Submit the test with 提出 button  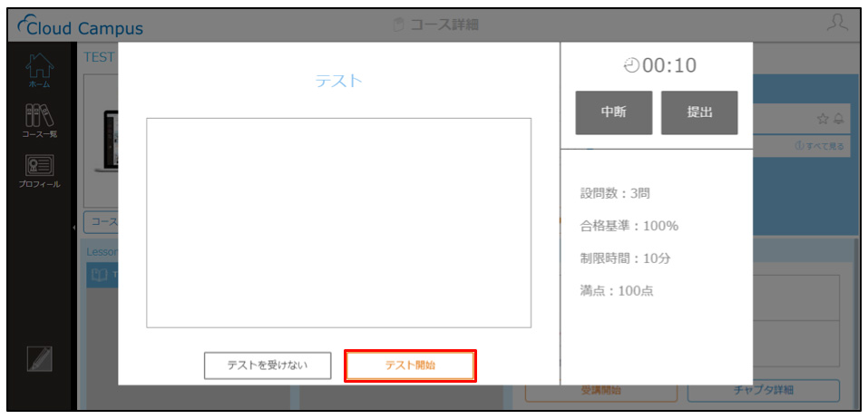pos(699,112)
